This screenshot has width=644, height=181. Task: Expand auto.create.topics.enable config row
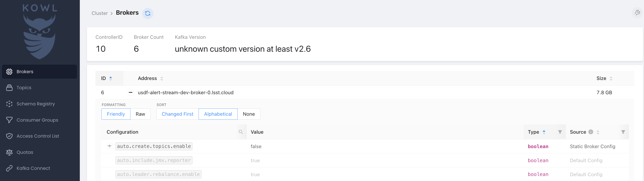coord(110,146)
